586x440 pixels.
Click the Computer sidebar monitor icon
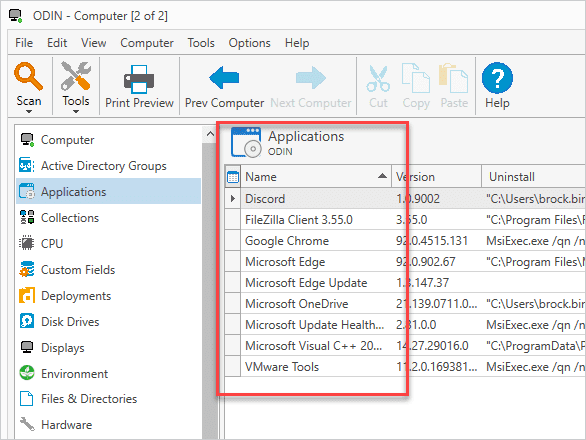pos(27,140)
